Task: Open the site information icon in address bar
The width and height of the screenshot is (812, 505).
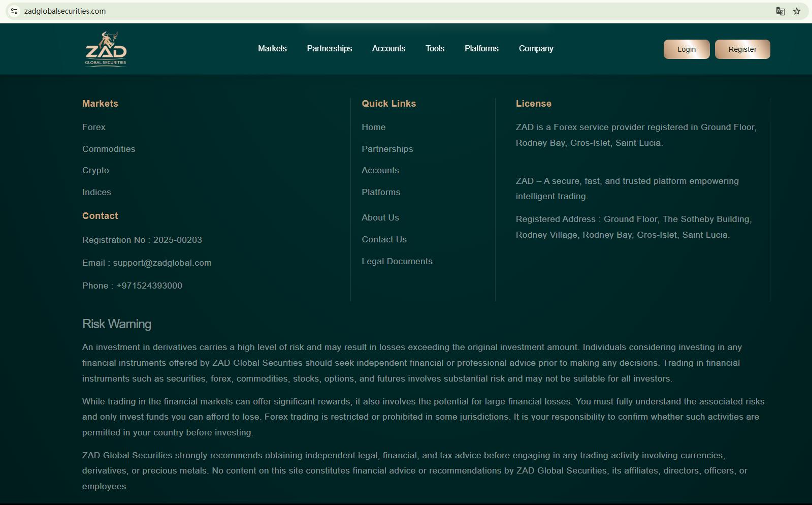Action: [14, 11]
